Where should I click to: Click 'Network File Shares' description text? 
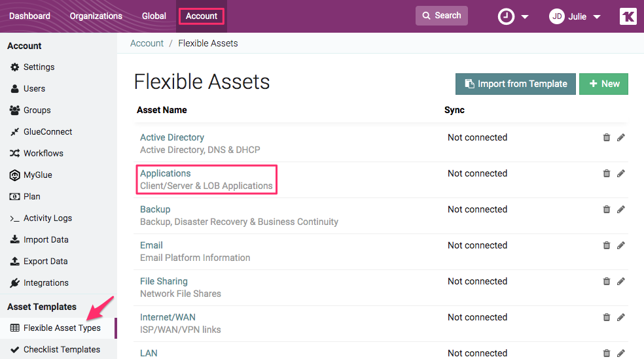(x=180, y=294)
